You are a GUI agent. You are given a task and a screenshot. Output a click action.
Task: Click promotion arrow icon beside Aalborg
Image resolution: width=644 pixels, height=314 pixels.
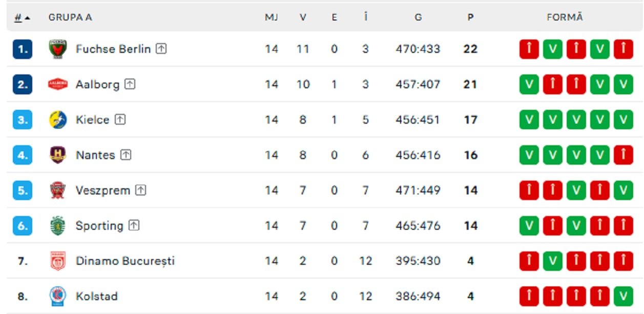[x=130, y=84]
